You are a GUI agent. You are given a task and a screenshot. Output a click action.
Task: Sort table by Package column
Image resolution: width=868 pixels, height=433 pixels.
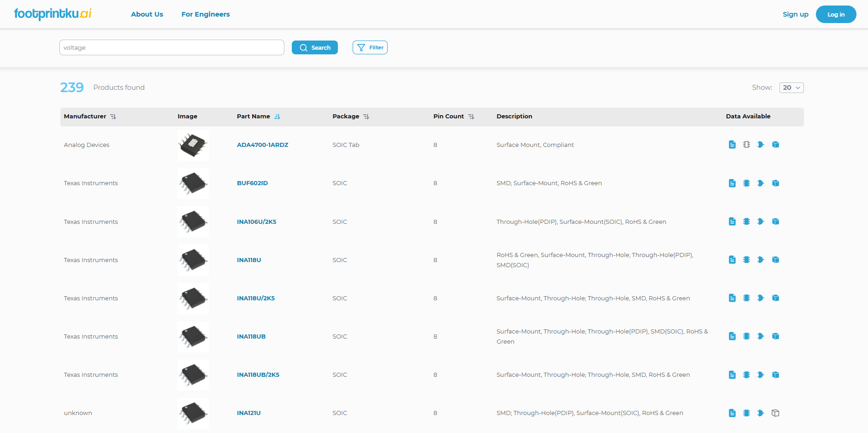366,117
